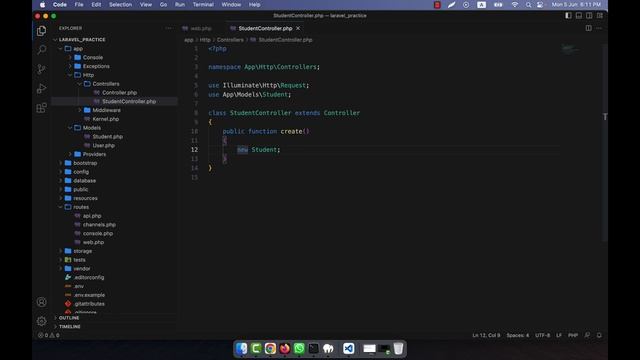Open Visual Studio Code in the Dock

349,349
